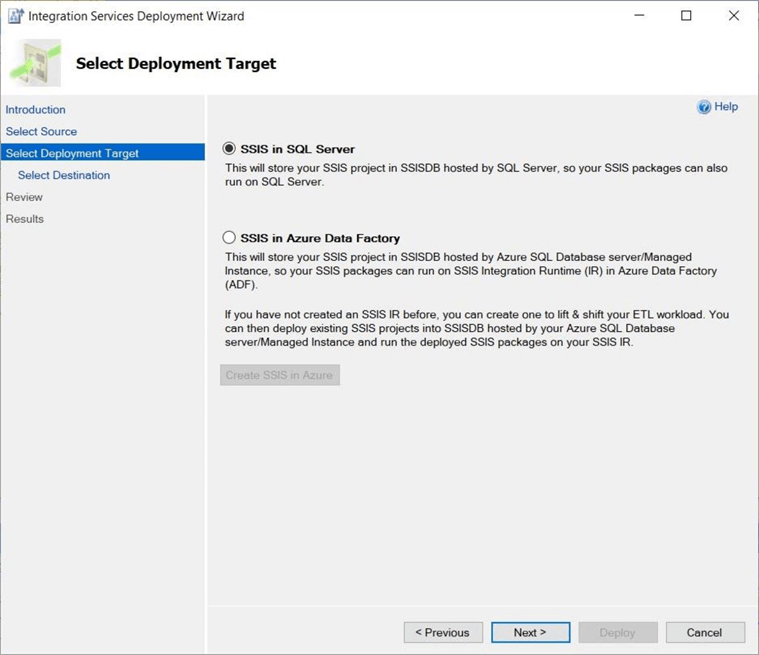Click the blue question mark Help icon
This screenshot has width=759, height=655.
pos(704,107)
